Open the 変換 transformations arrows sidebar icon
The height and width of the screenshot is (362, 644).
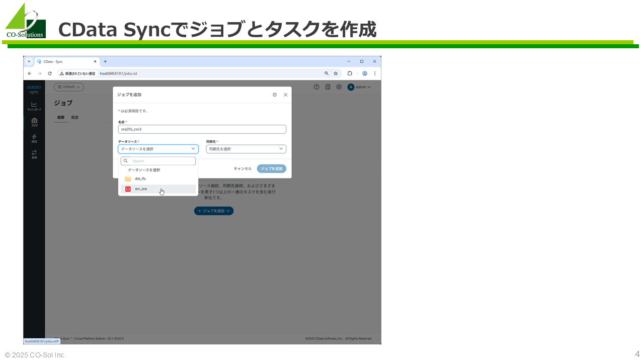click(x=34, y=154)
